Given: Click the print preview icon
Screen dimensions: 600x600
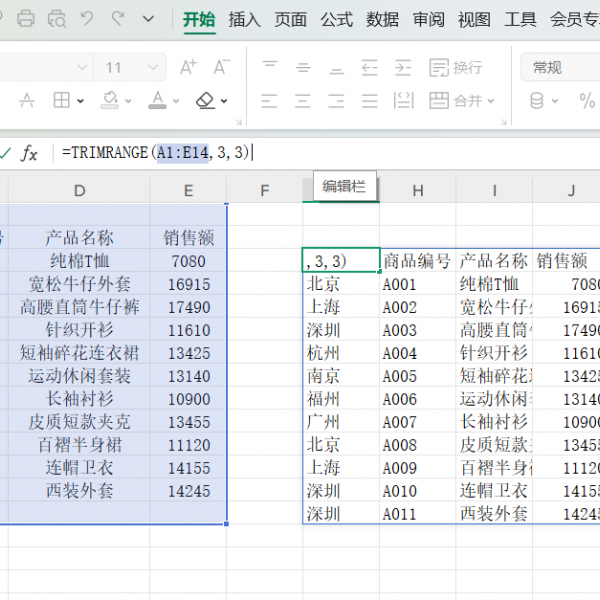Looking at the screenshot, I should (x=57, y=19).
